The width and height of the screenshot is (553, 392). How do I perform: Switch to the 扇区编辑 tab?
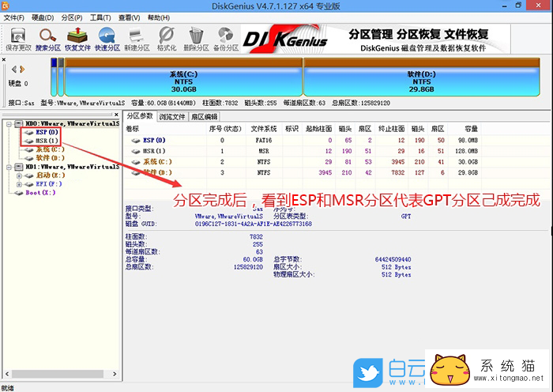coord(205,117)
